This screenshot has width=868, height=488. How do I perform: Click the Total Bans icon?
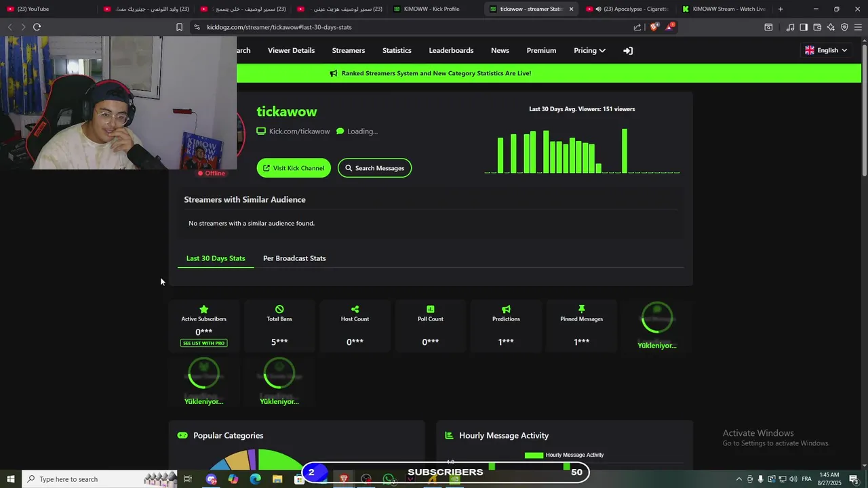click(279, 309)
